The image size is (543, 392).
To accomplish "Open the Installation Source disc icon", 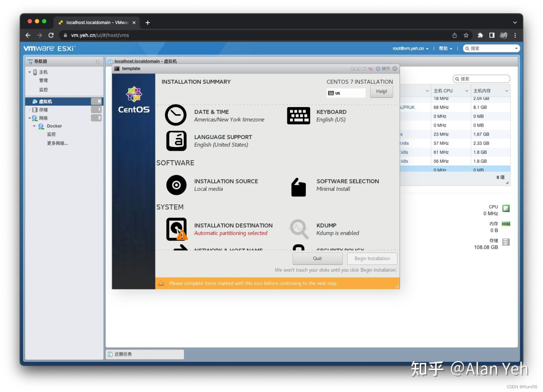I will (x=176, y=185).
